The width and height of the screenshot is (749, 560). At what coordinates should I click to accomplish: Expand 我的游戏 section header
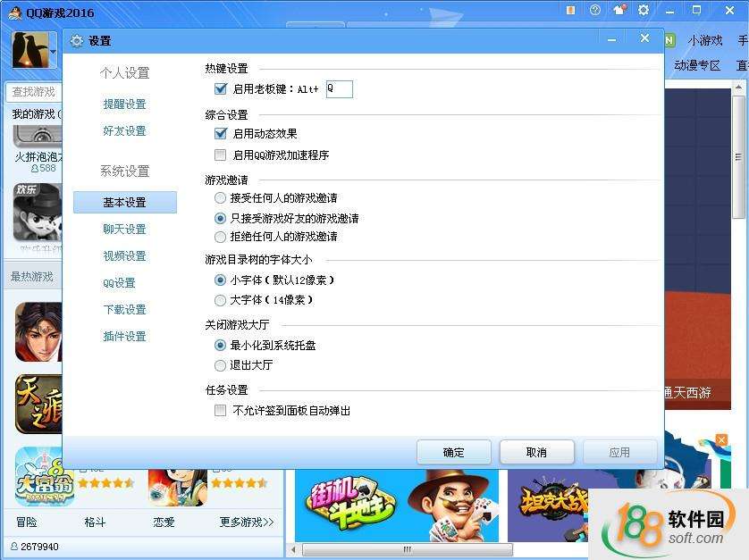click(37, 114)
